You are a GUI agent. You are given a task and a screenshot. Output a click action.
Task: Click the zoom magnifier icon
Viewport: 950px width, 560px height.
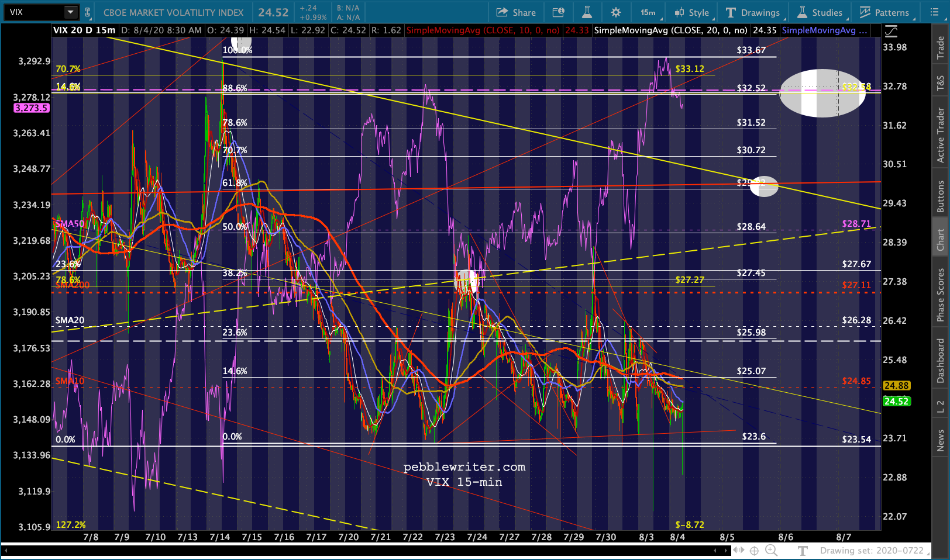[772, 551]
